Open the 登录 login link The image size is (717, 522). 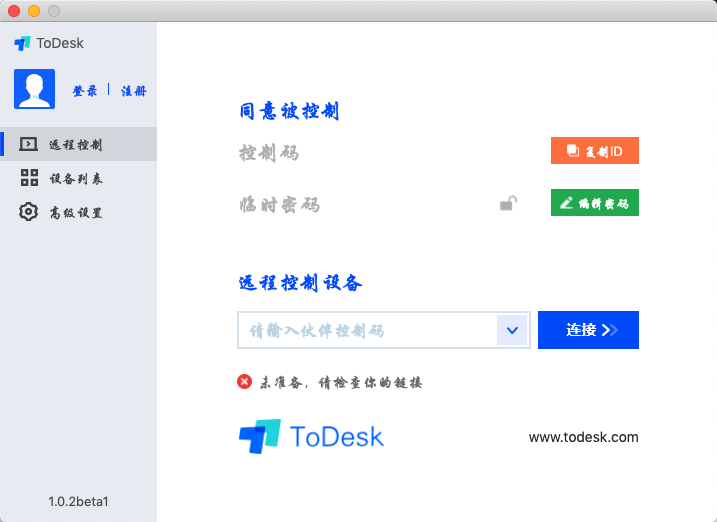click(85, 91)
